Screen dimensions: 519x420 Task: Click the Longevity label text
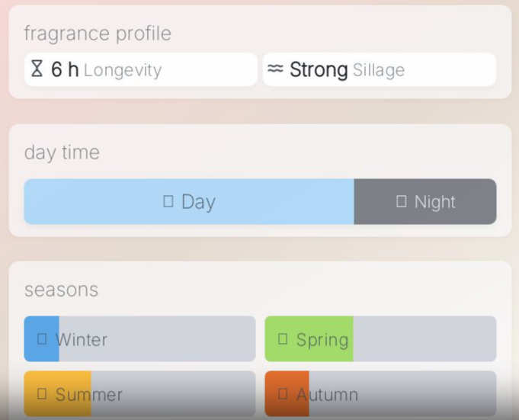[x=123, y=70]
